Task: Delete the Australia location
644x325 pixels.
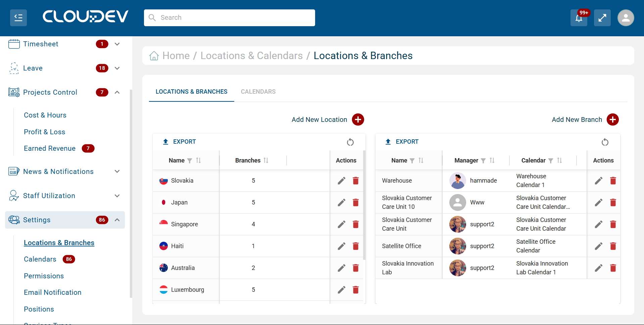Action: [x=356, y=268]
